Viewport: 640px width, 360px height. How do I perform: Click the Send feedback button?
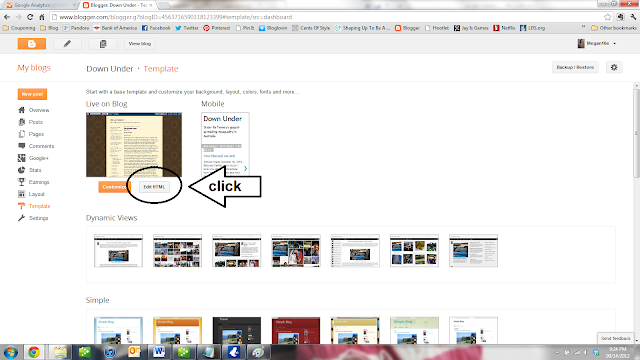coord(616,338)
